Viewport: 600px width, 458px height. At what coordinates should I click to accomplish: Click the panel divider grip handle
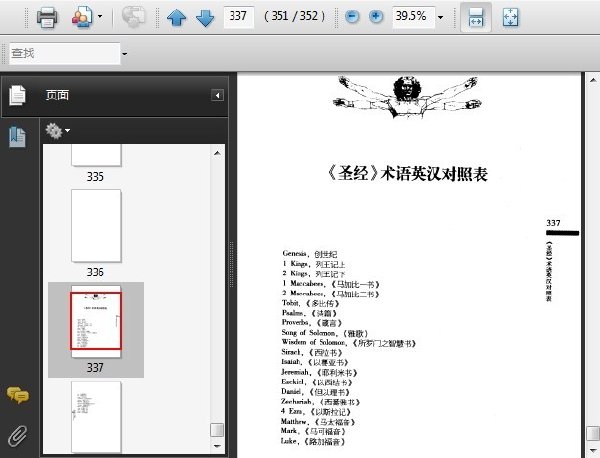232,264
